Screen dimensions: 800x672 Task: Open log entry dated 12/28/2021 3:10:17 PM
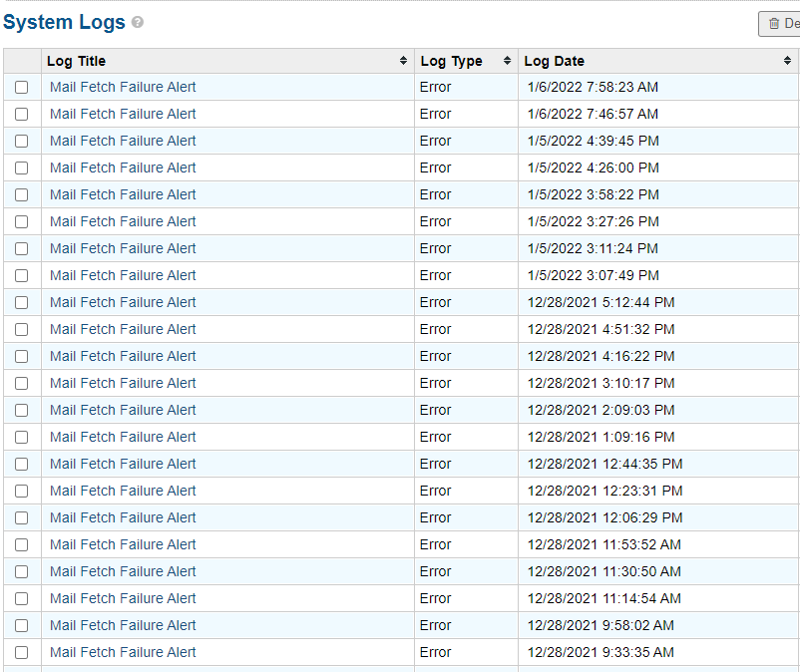[123, 383]
